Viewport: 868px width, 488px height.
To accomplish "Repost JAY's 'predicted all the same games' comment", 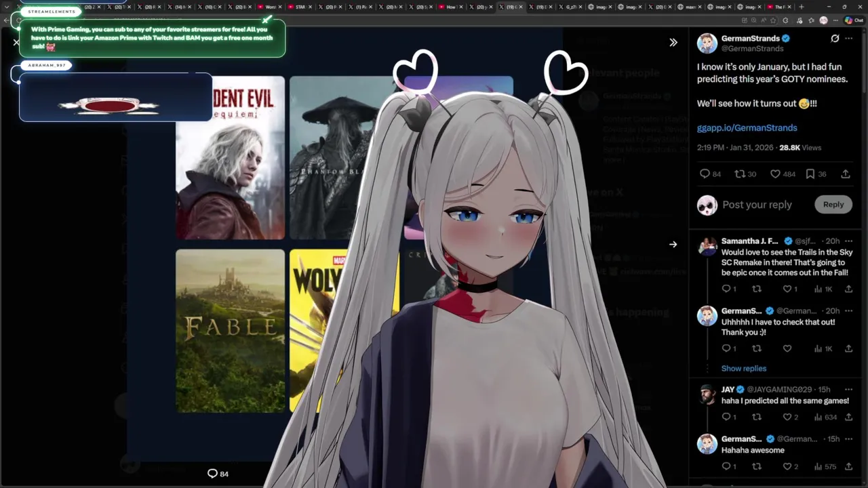I will tap(757, 417).
